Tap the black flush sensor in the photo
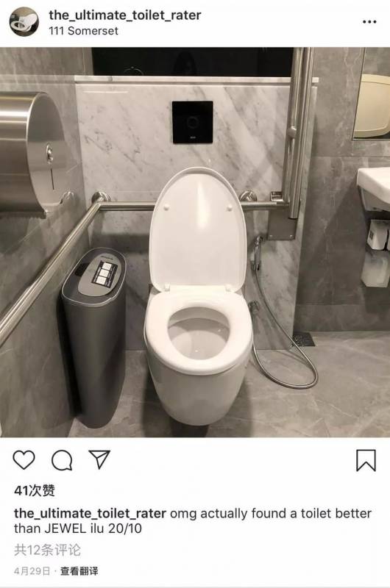The height and width of the screenshot is (588, 390). coord(193,122)
